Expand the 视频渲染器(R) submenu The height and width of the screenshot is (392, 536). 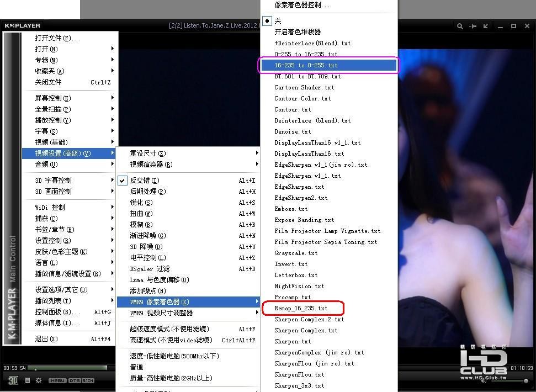(x=188, y=165)
